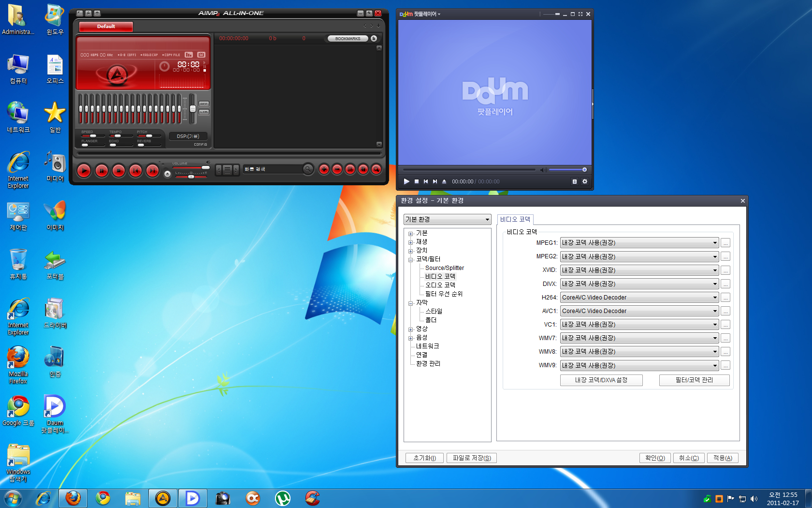The height and width of the screenshot is (508, 812).
Task: Expand 장치 tree node
Action: pos(411,251)
